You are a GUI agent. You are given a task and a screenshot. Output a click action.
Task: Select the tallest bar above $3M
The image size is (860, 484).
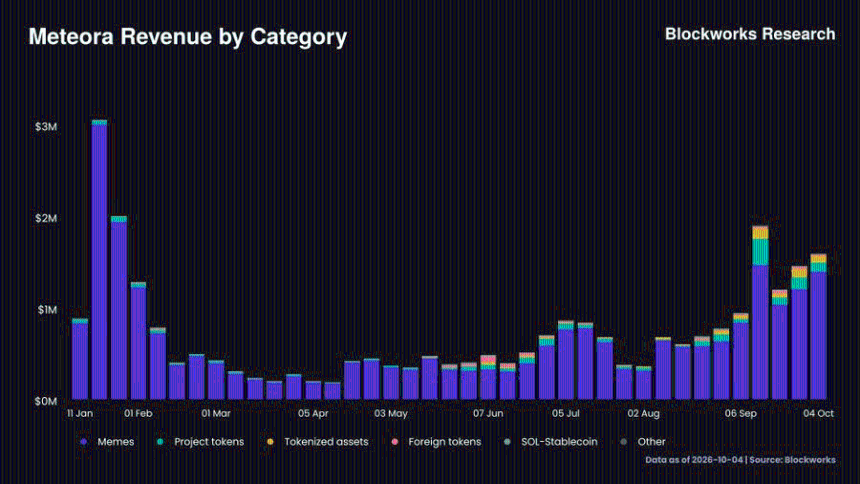click(99, 260)
